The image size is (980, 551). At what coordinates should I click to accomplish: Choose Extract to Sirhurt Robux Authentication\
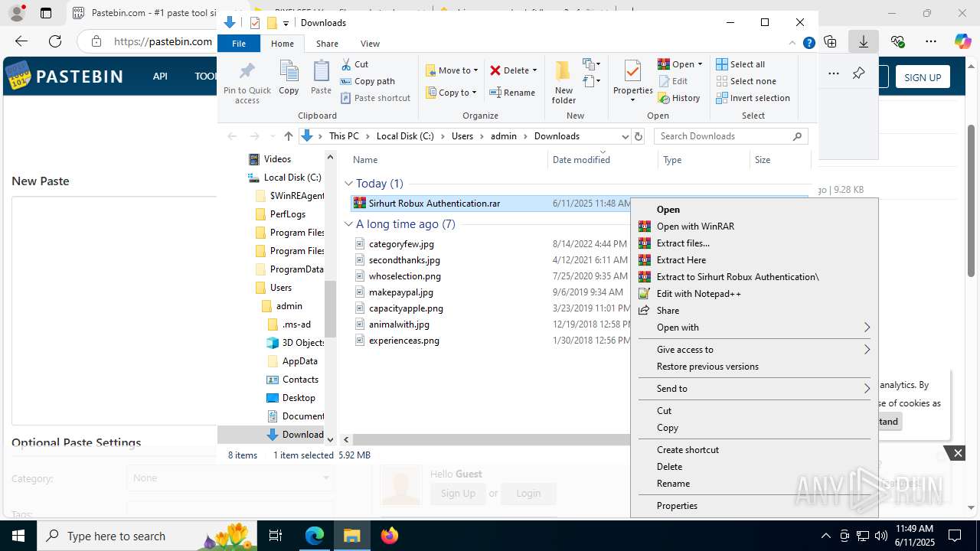pyautogui.click(x=754, y=277)
